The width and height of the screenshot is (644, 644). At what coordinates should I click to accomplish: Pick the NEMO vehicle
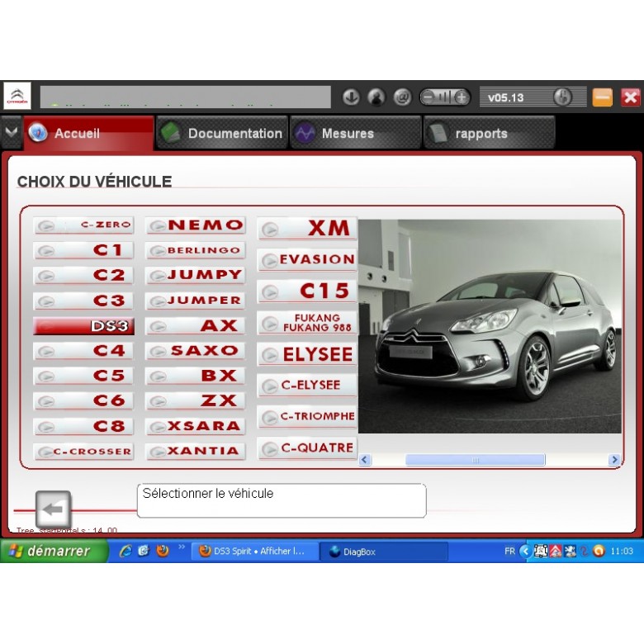click(x=196, y=225)
